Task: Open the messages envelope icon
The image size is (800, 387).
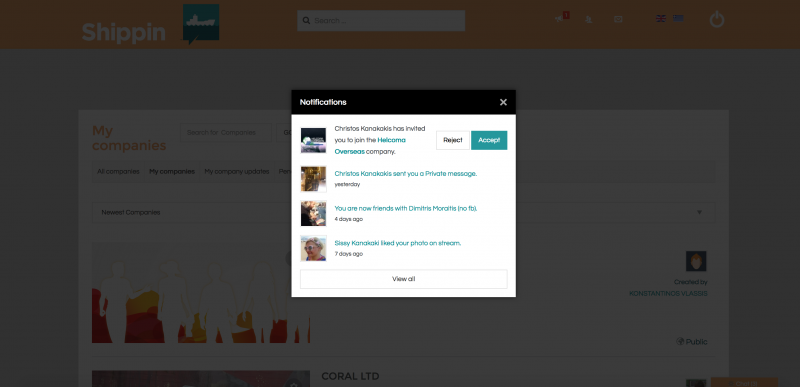Action: coord(618,19)
